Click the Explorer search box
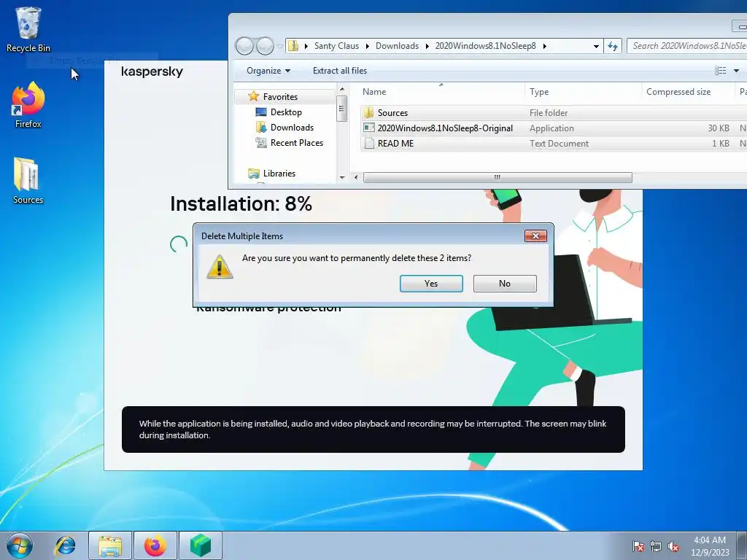The height and width of the screenshot is (560, 747). click(x=686, y=46)
